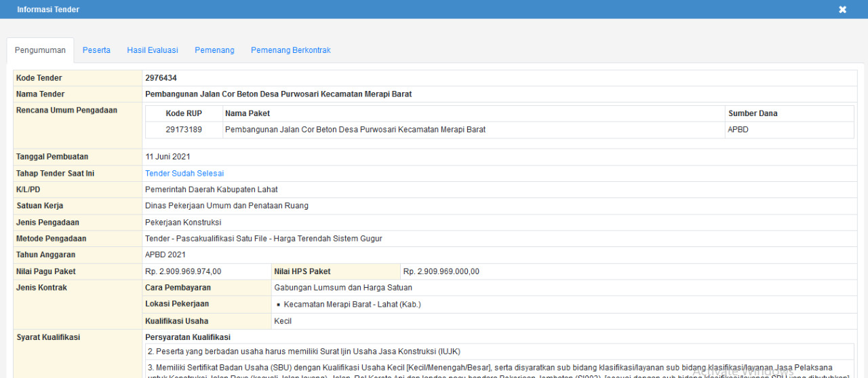
Task: Close the Informasi Tender dialog
Action: click(842, 10)
